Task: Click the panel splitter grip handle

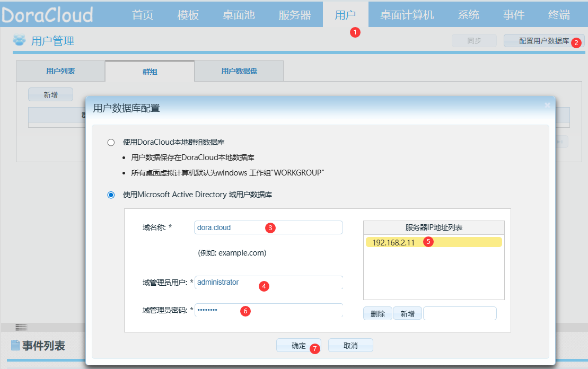Action: click(21, 327)
